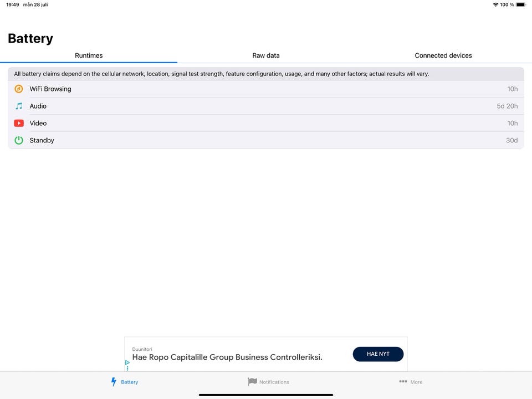
Task: Select the Standby row label
Action: [x=42, y=140]
